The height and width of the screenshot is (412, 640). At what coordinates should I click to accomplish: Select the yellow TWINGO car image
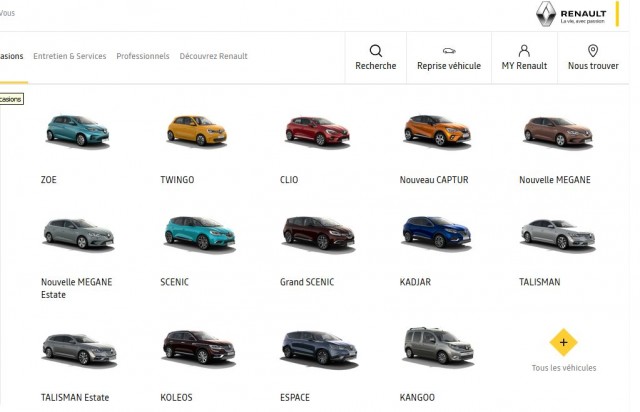coord(197,131)
